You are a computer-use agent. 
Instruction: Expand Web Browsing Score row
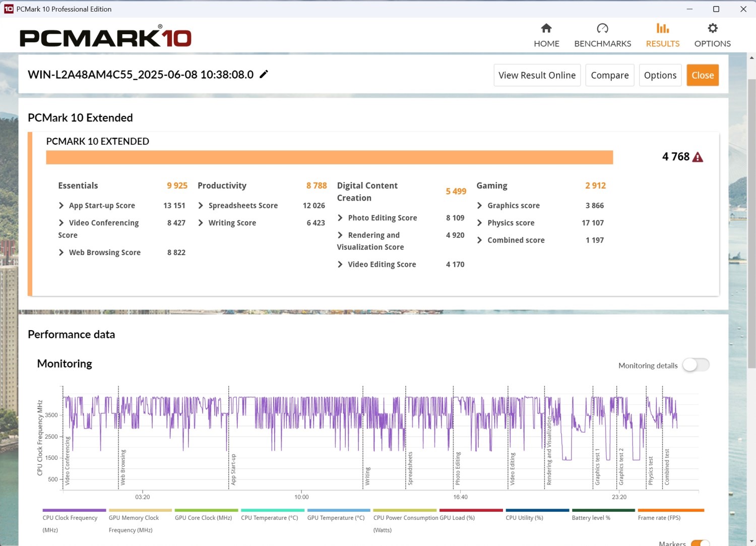[61, 253]
